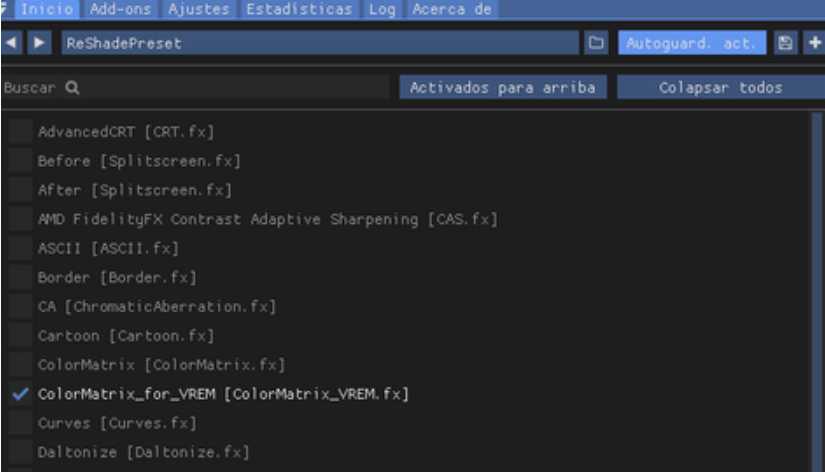Select Curves [Curves.fx] label
This screenshot has height=472, width=825.
coord(117,423)
